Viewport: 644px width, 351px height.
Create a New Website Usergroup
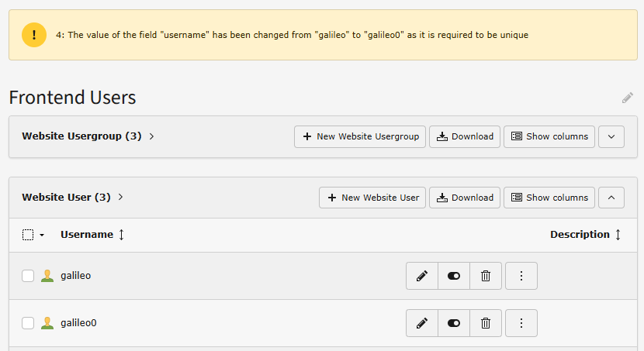[x=360, y=136]
